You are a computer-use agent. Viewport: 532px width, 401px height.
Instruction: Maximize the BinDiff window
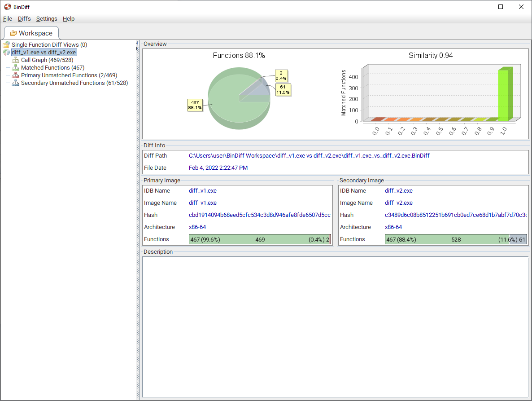(x=501, y=7)
